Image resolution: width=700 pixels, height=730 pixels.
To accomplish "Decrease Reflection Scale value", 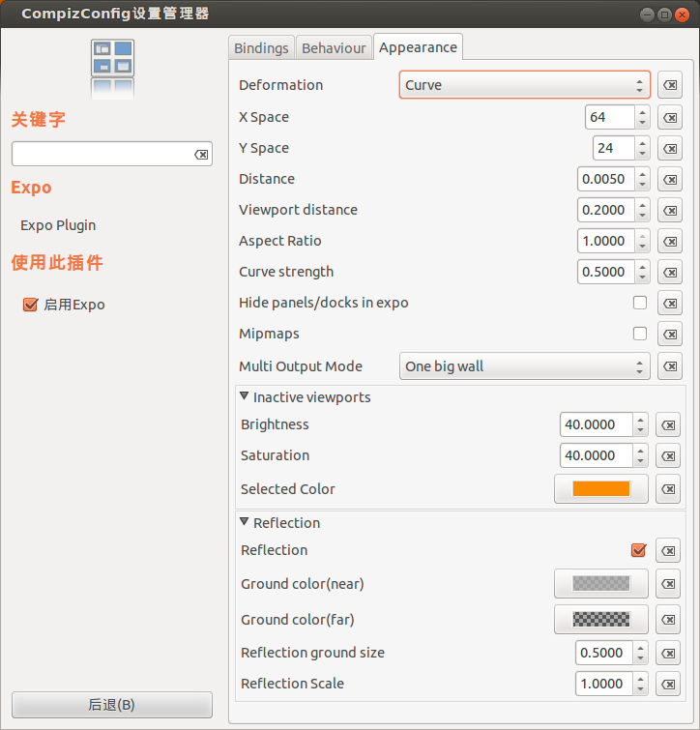I will [640, 689].
